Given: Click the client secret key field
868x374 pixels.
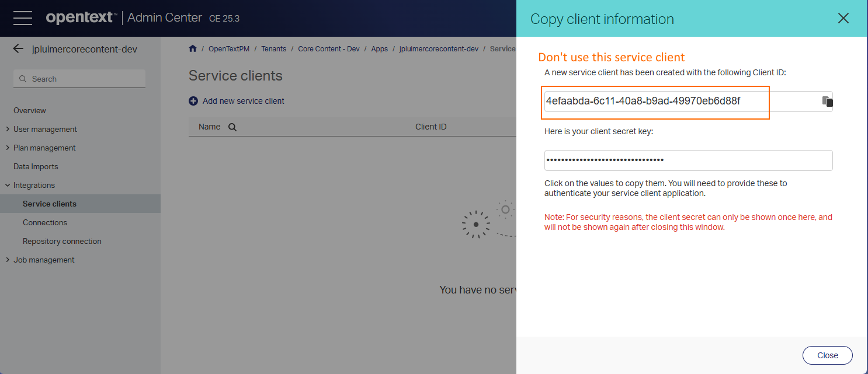Looking at the screenshot, I should coord(688,160).
